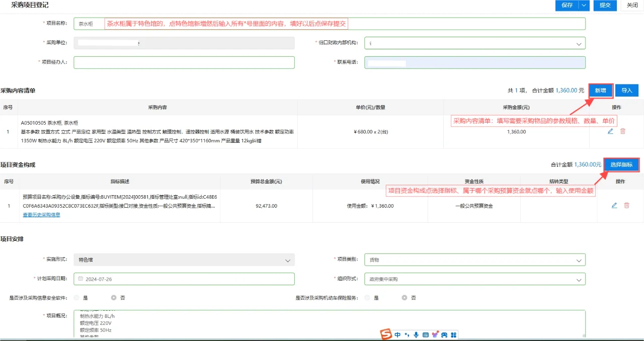644x341 pixels.
Task: Click the Sogou input method logo
Action: coord(385,334)
